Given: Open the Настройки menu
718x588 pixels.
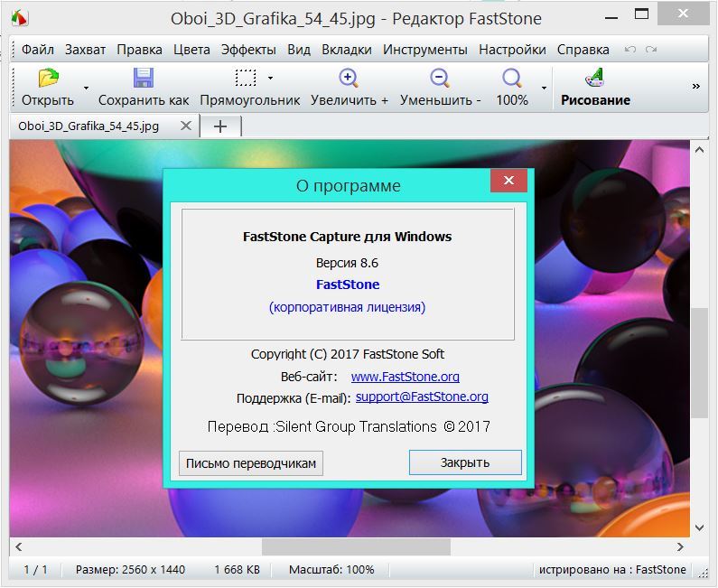Looking at the screenshot, I should pos(512,50).
